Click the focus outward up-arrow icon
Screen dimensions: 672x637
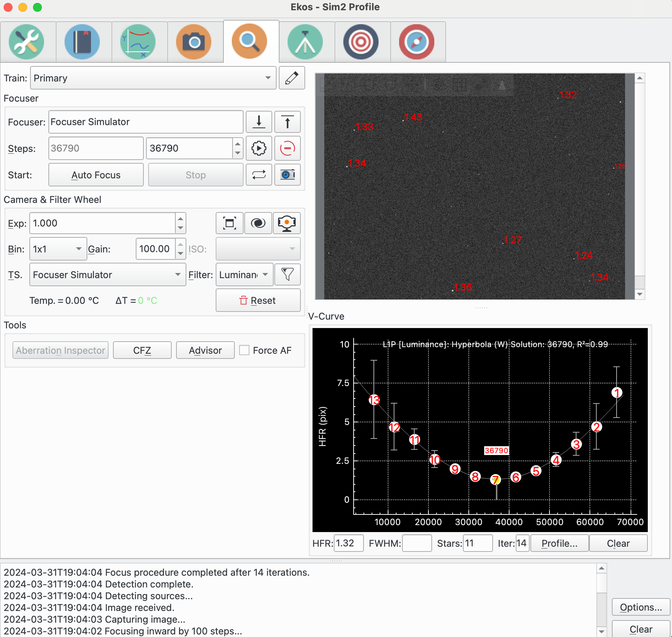click(x=287, y=122)
